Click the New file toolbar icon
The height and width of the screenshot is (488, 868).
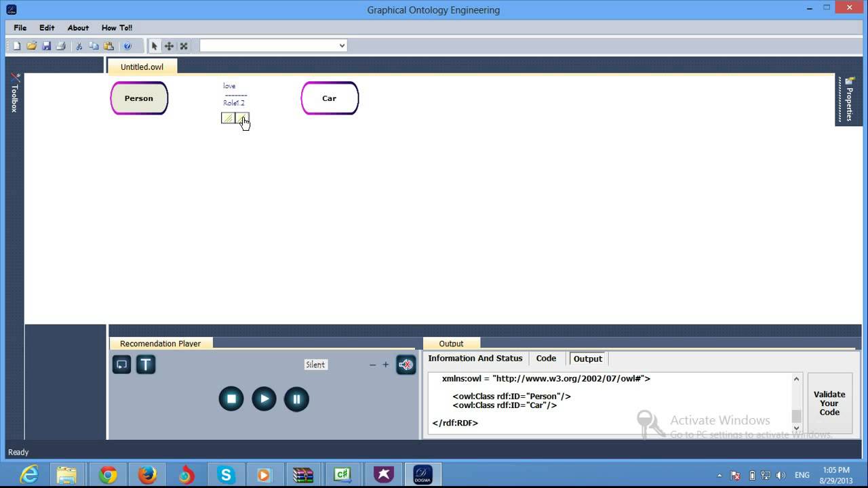click(18, 46)
